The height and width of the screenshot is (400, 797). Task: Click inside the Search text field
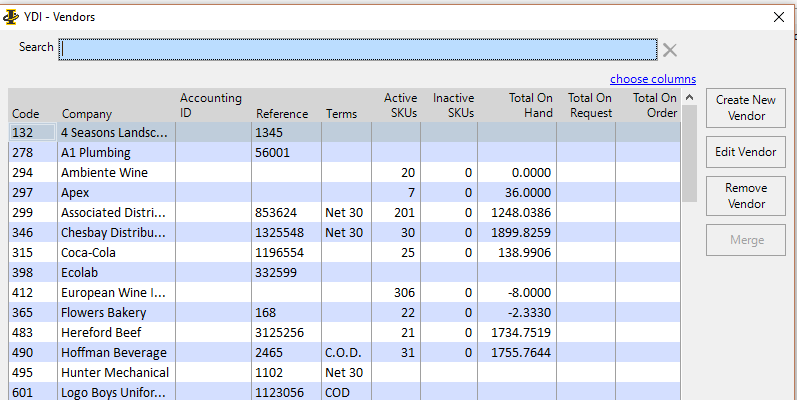(358, 49)
